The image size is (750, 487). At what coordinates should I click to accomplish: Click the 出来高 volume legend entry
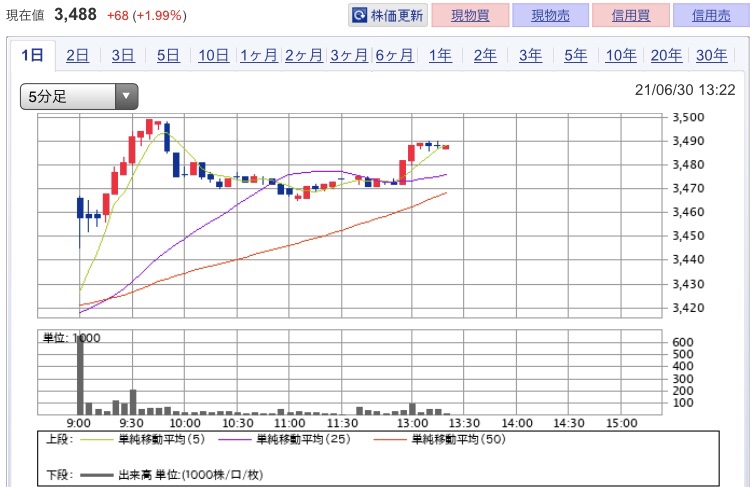(x=172, y=475)
